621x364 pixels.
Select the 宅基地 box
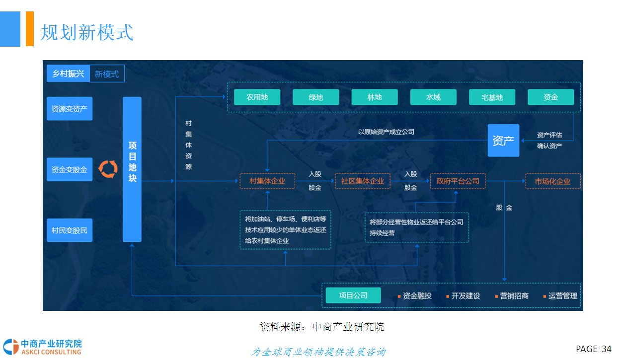pos(492,97)
